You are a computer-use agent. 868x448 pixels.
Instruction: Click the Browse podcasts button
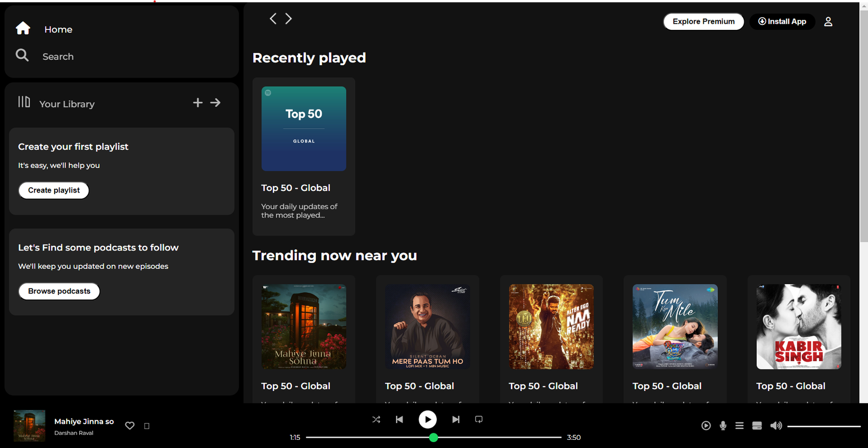tap(59, 291)
